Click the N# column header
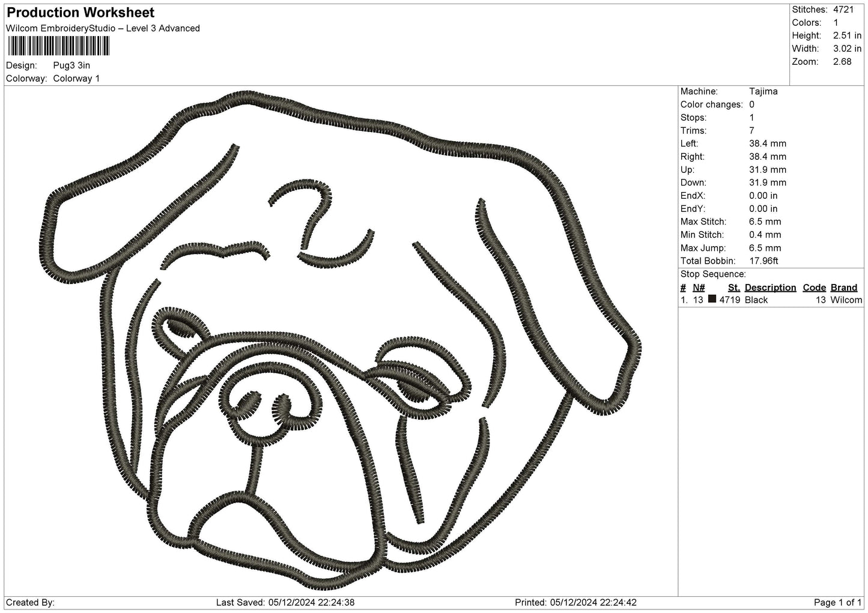The image size is (868, 613). click(x=699, y=288)
